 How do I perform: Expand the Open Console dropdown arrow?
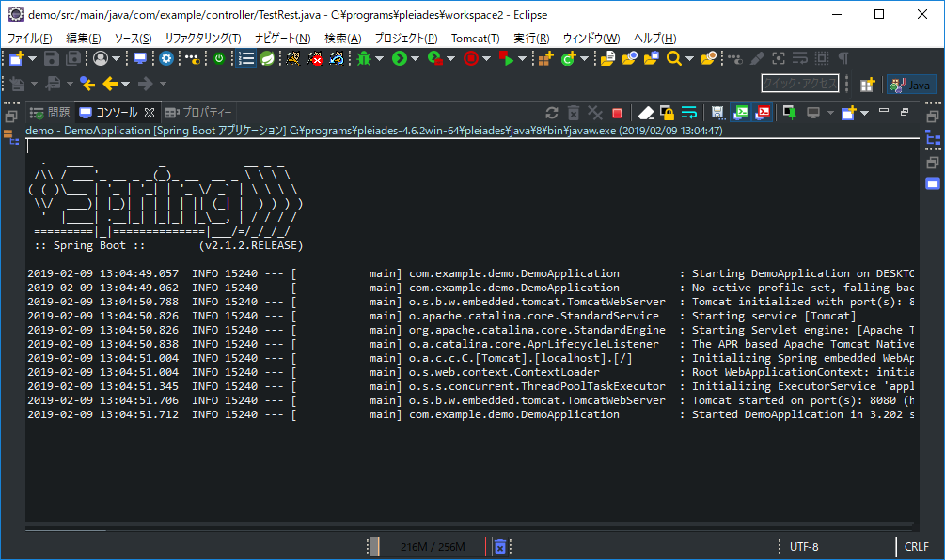click(x=865, y=113)
